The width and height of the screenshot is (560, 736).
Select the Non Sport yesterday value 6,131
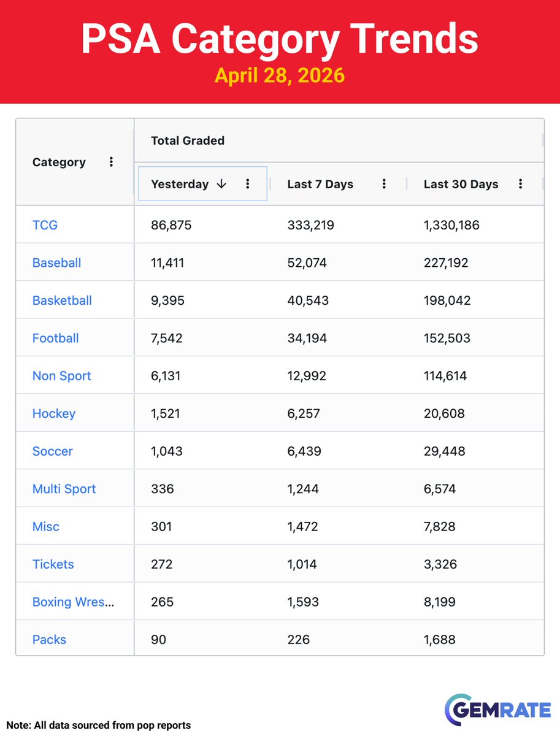pos(166,376)
